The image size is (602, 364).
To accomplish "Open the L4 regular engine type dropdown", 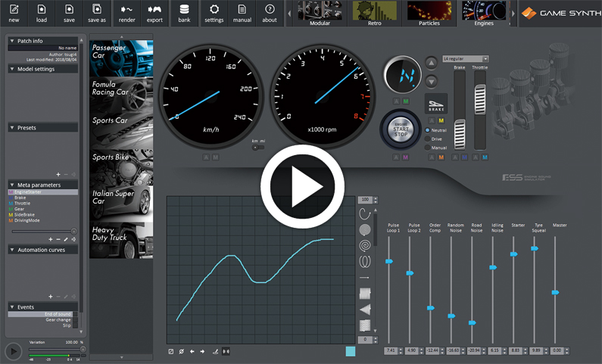I will 466,59.
